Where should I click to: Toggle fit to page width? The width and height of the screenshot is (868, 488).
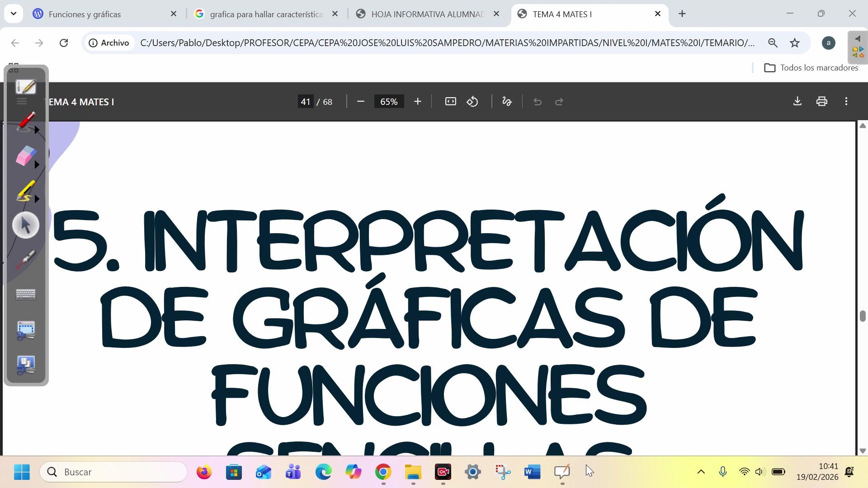(450, 102)
